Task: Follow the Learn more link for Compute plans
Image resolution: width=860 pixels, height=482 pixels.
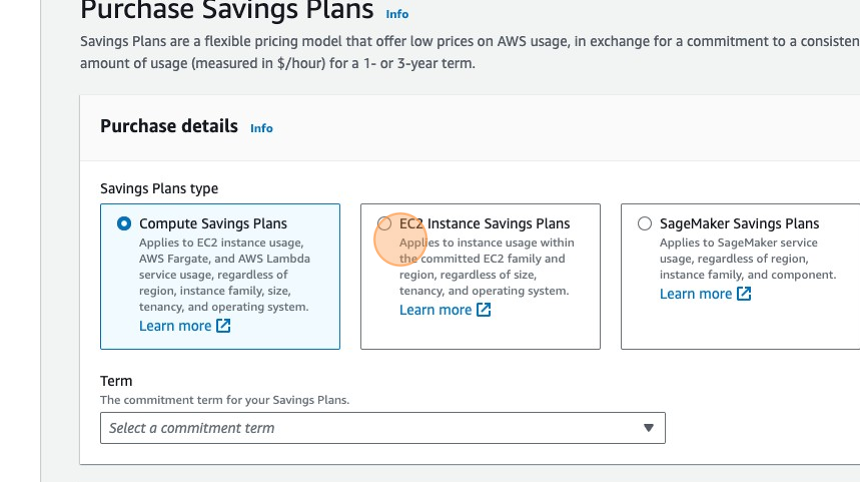Action: pyautogui.click(x=175, y=326)
